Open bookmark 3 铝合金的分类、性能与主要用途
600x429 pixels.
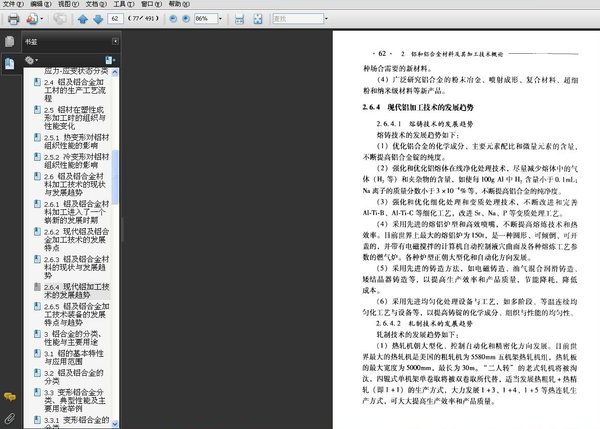(x=73, y=338)
